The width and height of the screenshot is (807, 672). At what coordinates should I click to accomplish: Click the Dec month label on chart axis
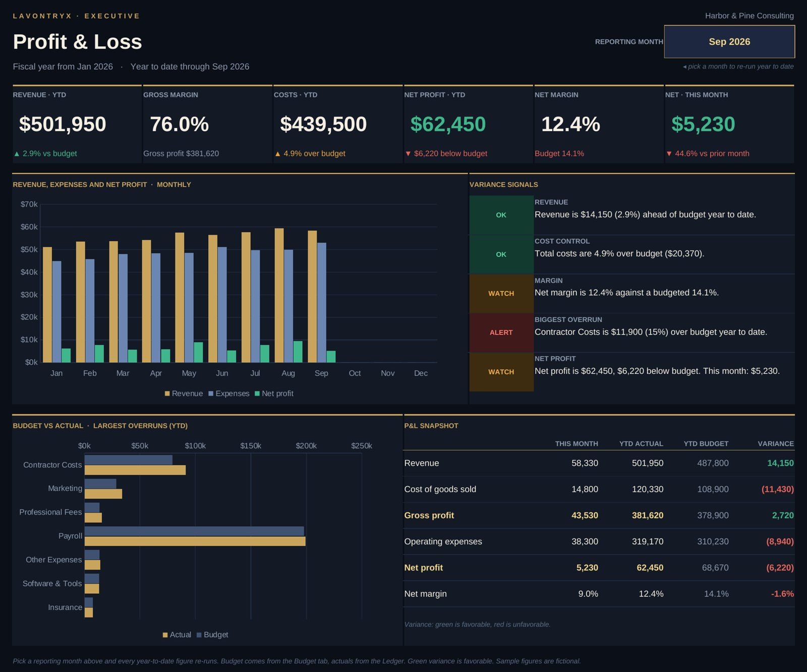coord(421,373)
